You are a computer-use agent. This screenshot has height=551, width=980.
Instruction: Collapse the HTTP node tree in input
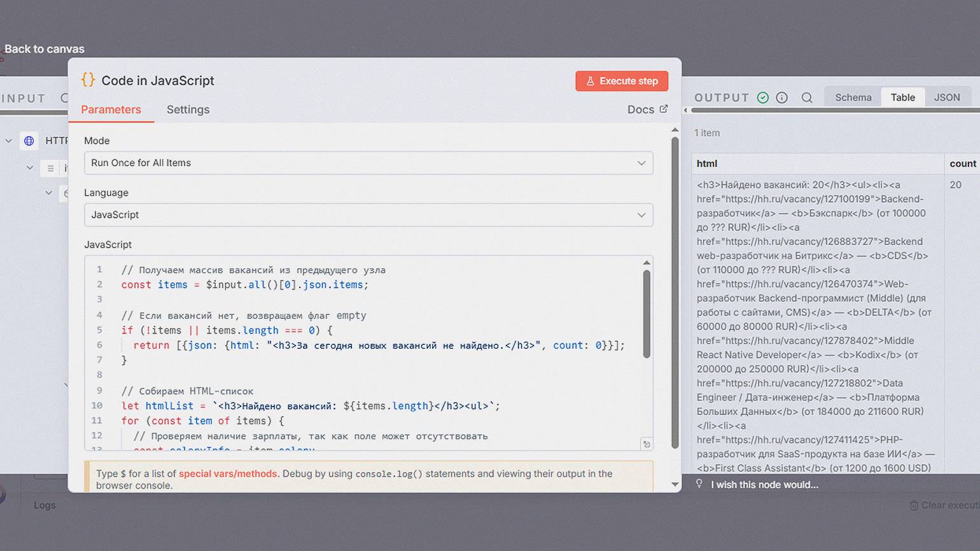coord(9,141)
